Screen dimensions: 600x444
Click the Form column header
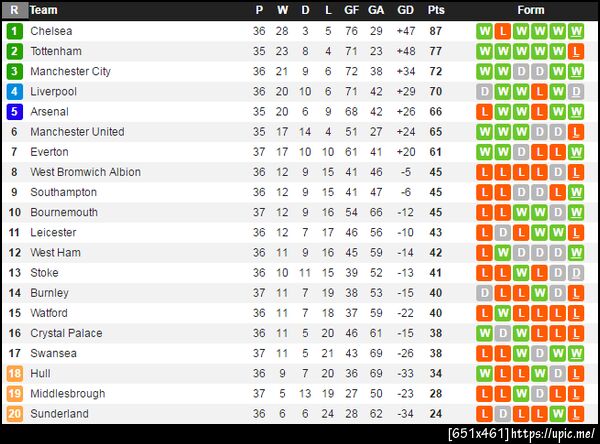(531, 10)
